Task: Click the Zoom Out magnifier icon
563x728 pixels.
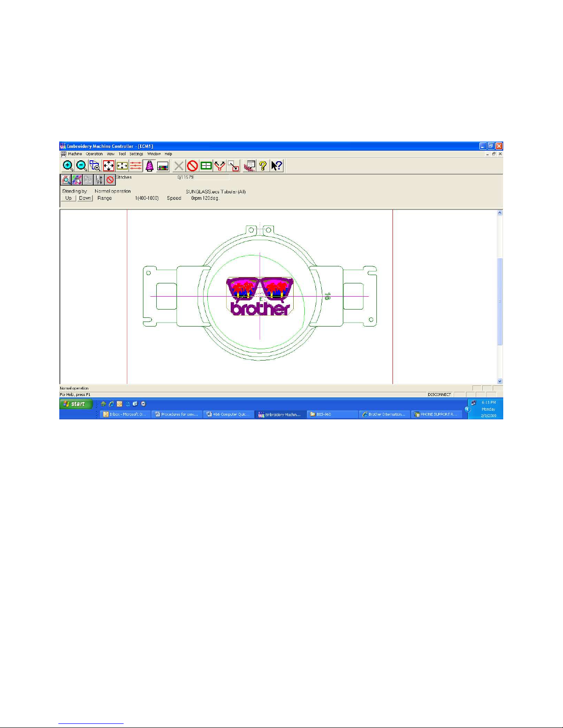Action: click(81, 166)
